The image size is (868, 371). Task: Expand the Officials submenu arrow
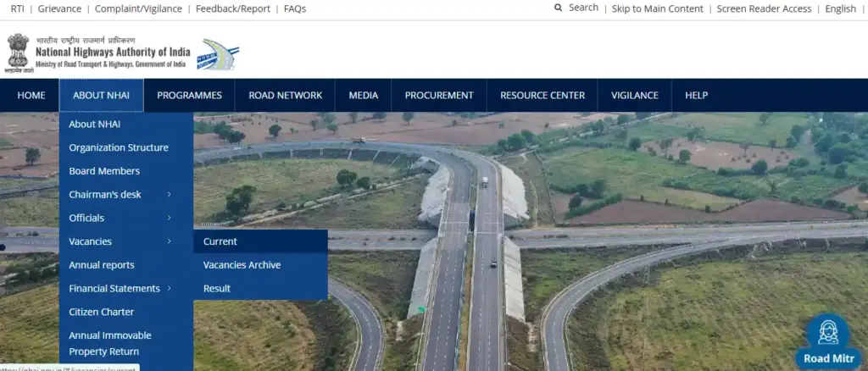(170, 219)
